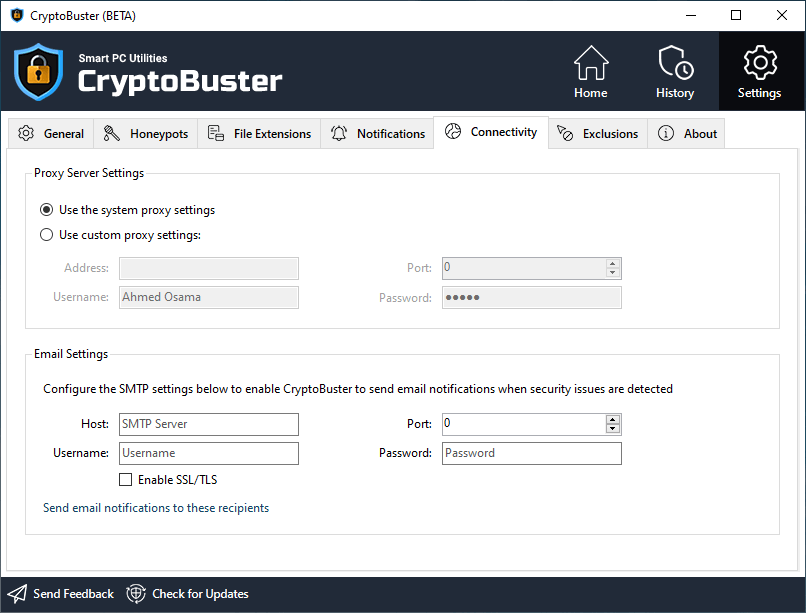Click the proxy Port number field

pyautogui.click(x=524, y=269)
